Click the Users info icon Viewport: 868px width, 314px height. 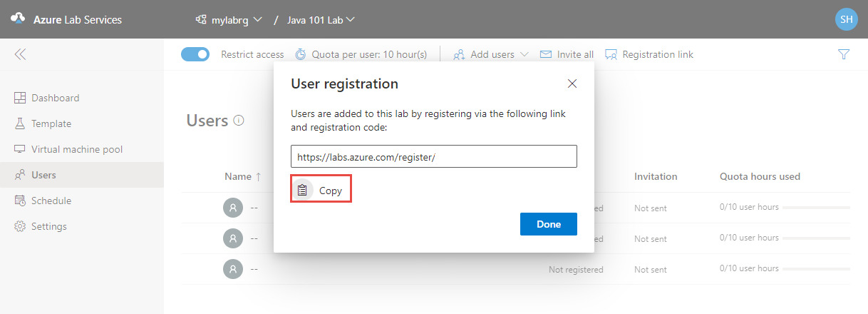239,121
